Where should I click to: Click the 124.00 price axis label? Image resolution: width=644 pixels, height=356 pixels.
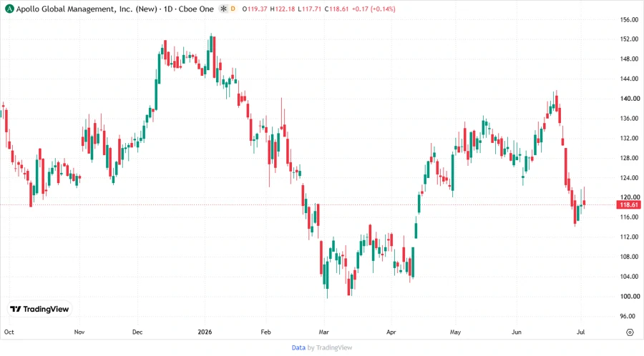point(629,177)
